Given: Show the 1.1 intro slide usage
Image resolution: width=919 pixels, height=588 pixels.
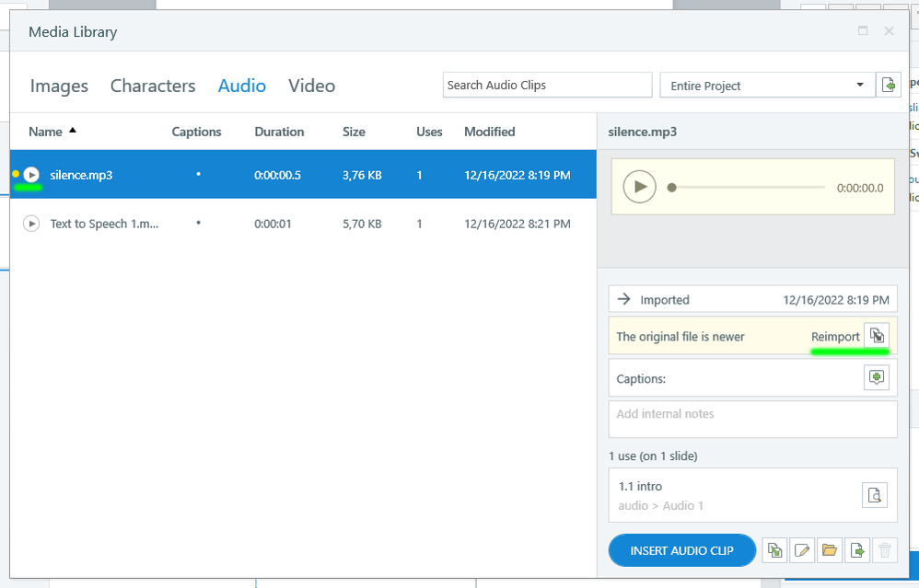Looking at the screenshot, I should point(875,495).
